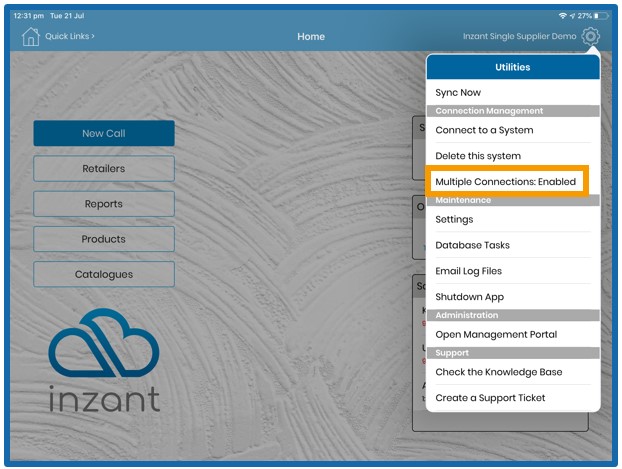Tap the Home house icon
The image size is (622, 469).
[31, 37]
